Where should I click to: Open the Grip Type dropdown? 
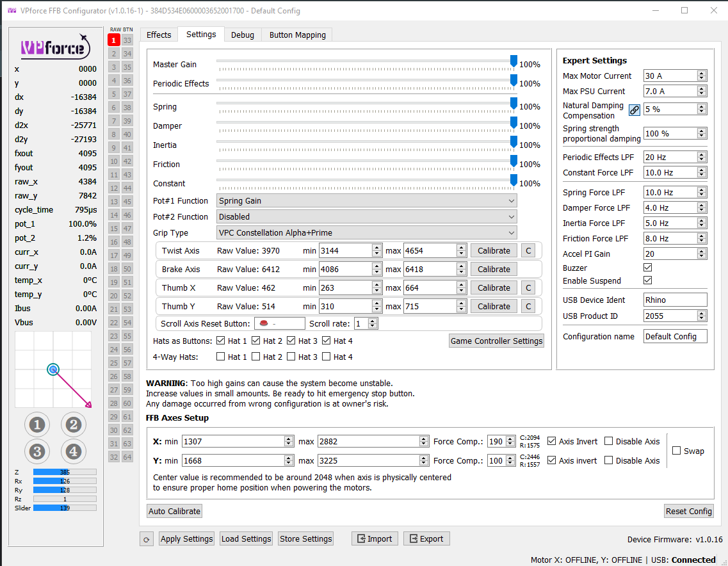pos(366,231)
